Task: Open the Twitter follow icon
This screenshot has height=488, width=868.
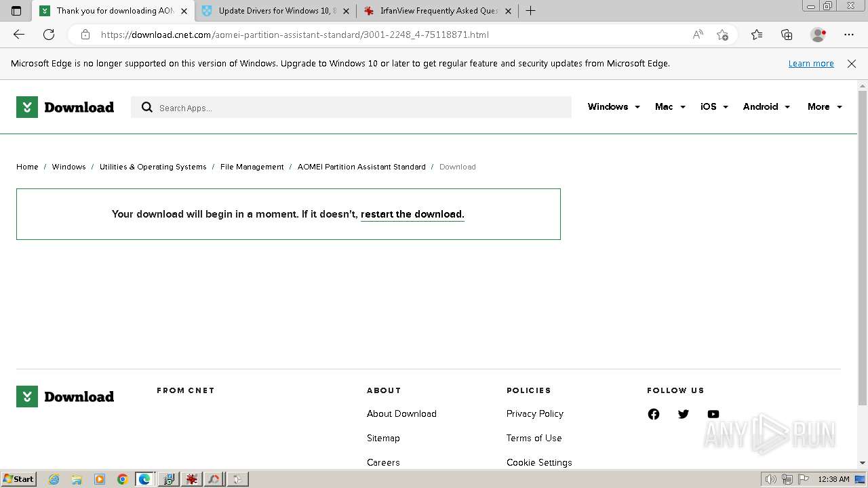Action: (x=684, y=414)
